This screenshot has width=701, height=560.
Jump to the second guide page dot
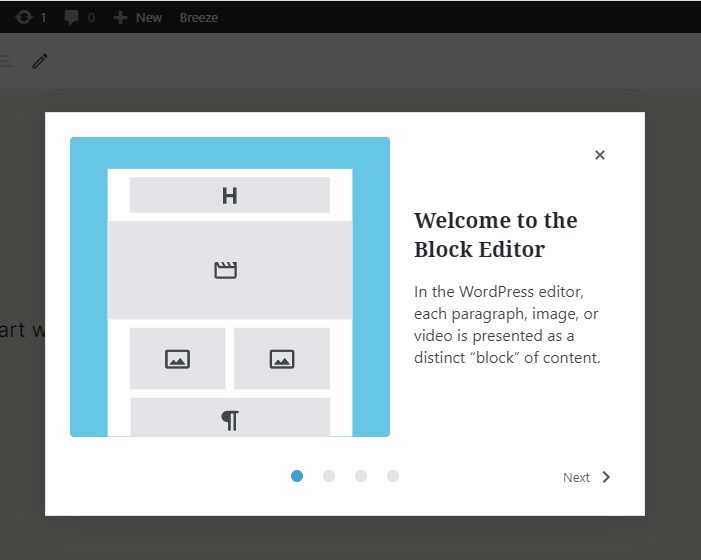tap(329, 476)
